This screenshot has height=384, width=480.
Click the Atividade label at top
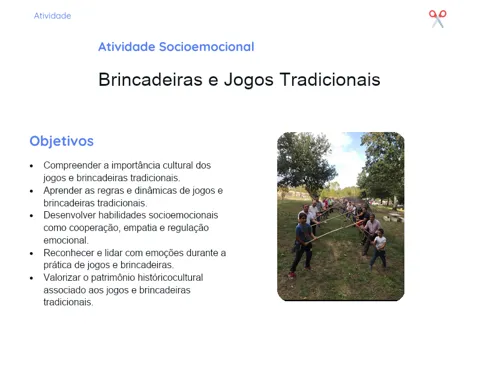coord(52,16)
